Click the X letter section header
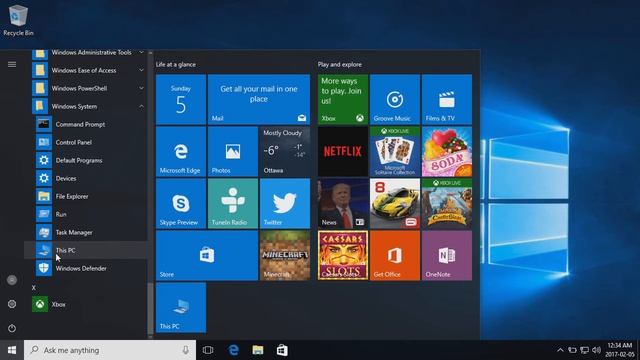Image resolution: width=640 pixels, height=360 pixels. pos(34,288)
